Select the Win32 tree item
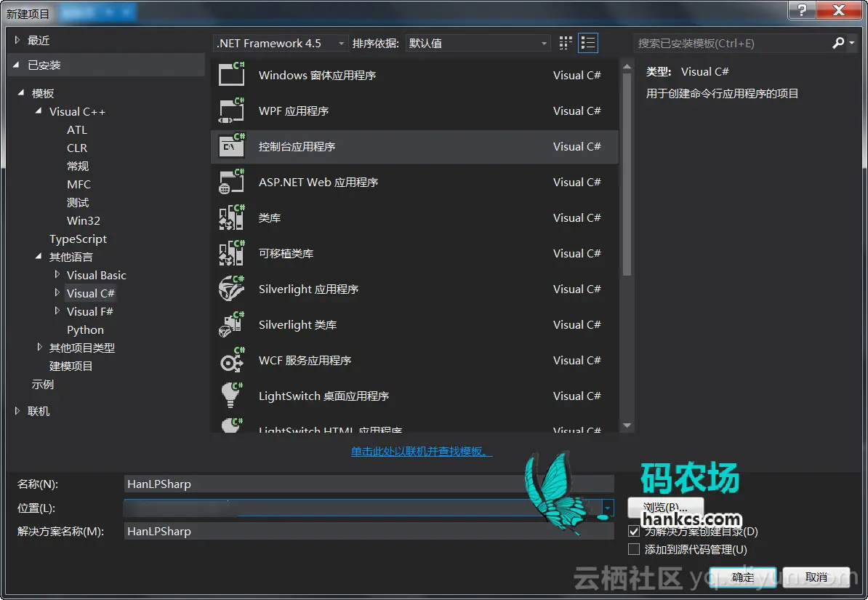Viewport: 868px width, 600px height. (x=84, y=220)
